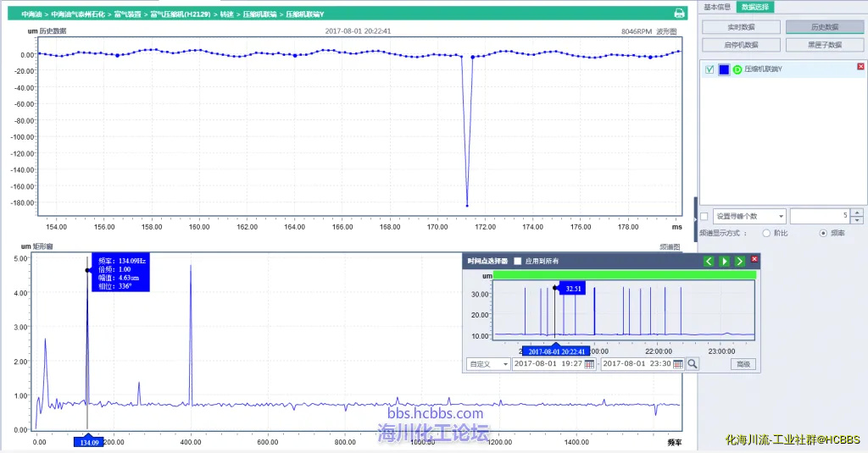Open calendar picker for start date 19:27
This screenshot has width=868, height=453.
(589, 364)
